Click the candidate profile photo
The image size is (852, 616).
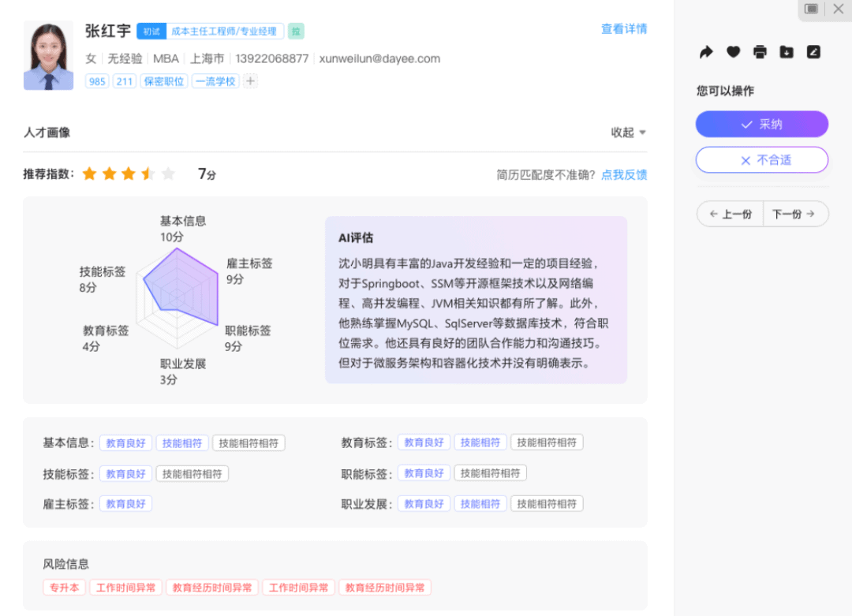pos(49,55)
